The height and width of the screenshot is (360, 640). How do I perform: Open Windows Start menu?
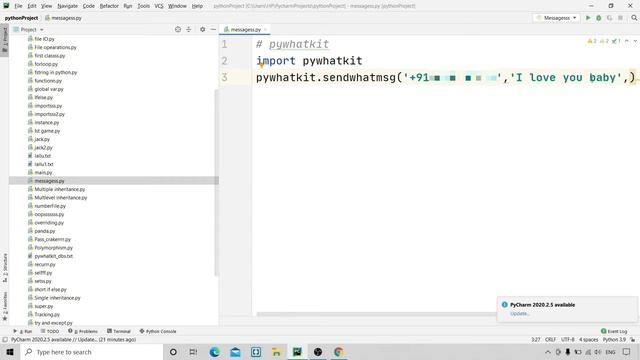(x=10, y=352)
